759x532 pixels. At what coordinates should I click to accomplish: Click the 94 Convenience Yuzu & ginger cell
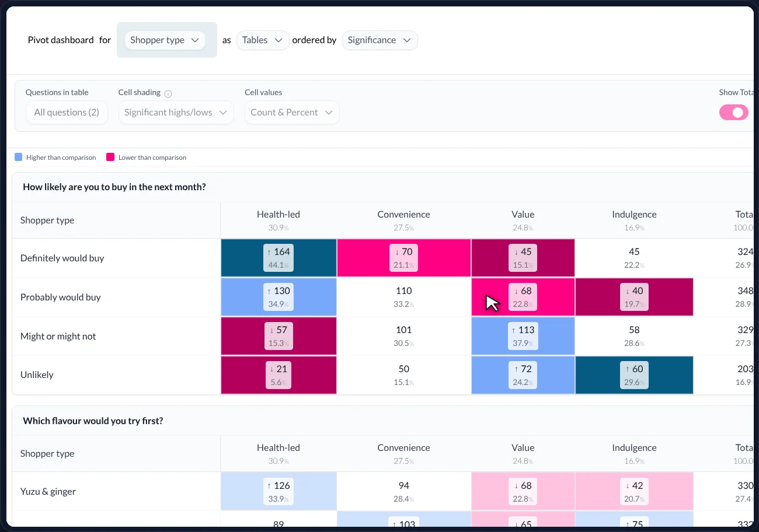tap(403, 491)
